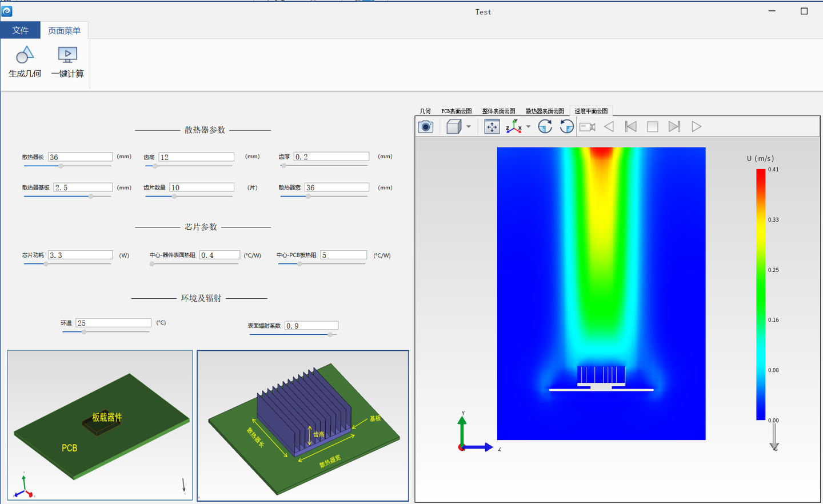Open the 文件 file menu

(21, 30)
